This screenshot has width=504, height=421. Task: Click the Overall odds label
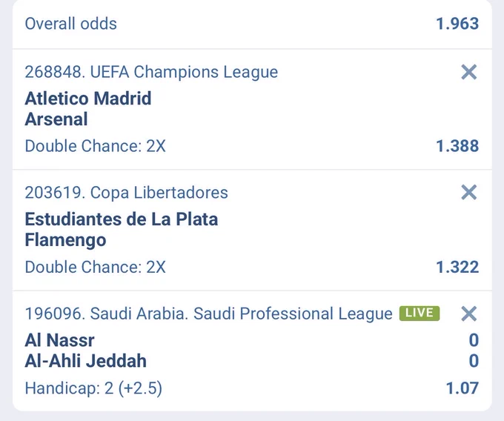click(70, 24)
